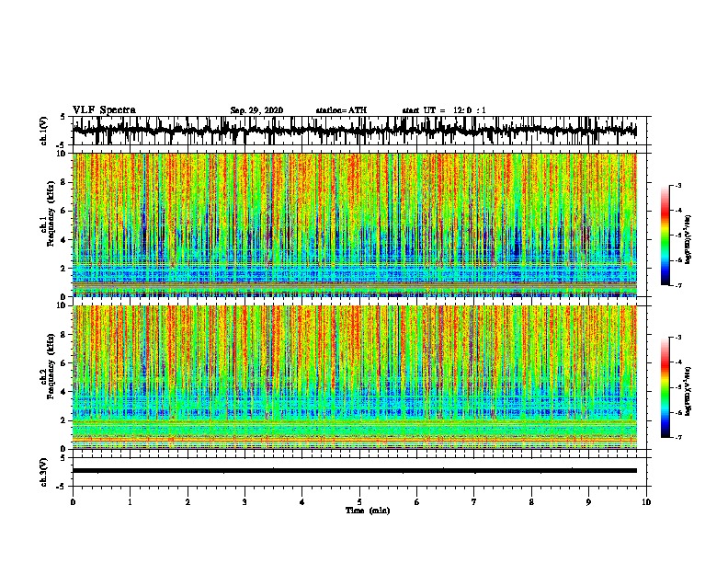
Task: Select the date text "Sep. 29, 2020"
Action: pos(256,110)
